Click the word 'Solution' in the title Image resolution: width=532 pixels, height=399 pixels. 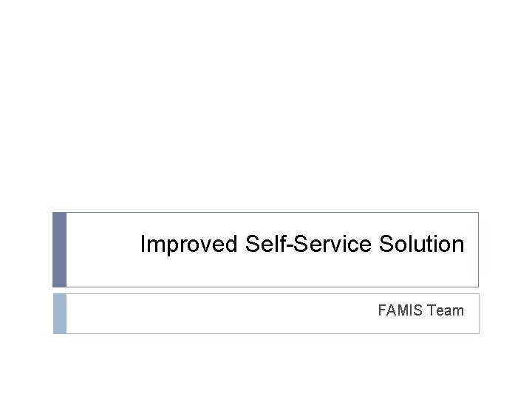point(421,243)
